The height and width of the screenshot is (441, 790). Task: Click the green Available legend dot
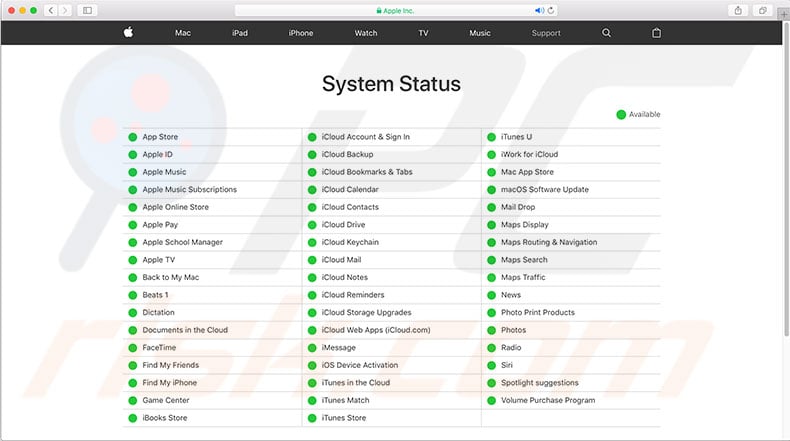coord(621,114)
